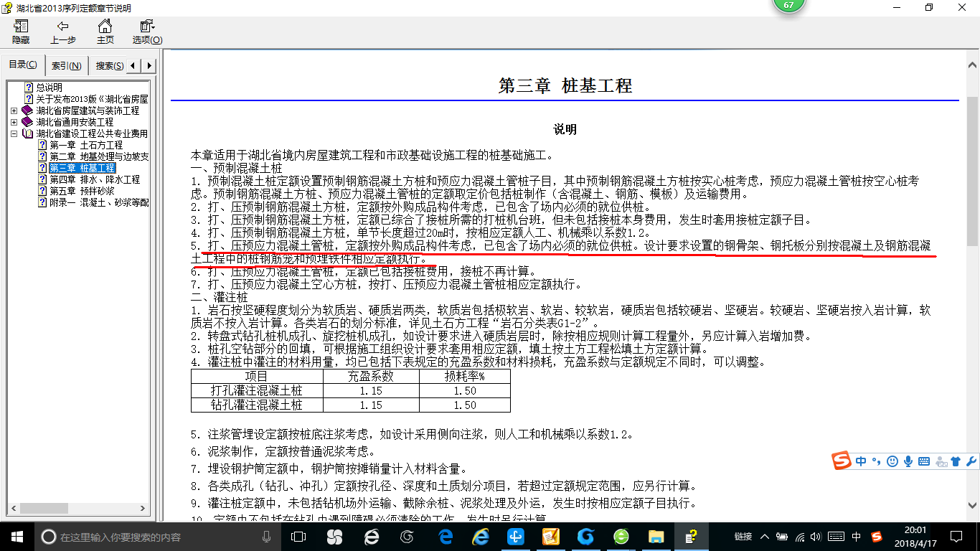
Task: Open the Windows Start menu
Action: [17, 537]
